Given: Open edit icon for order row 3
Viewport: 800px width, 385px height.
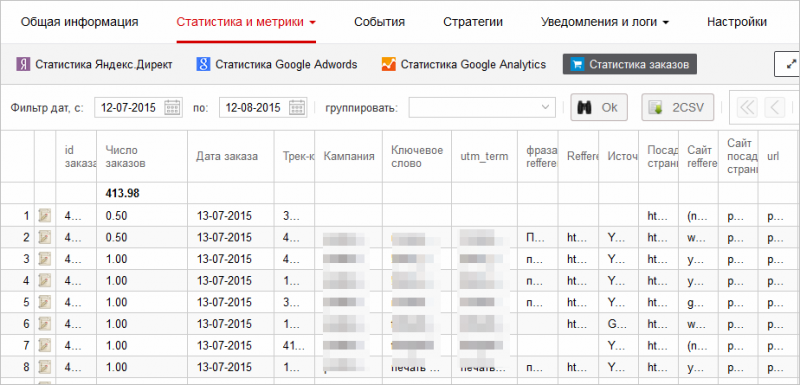Looking at the screenshot, I should pos(45,259).
